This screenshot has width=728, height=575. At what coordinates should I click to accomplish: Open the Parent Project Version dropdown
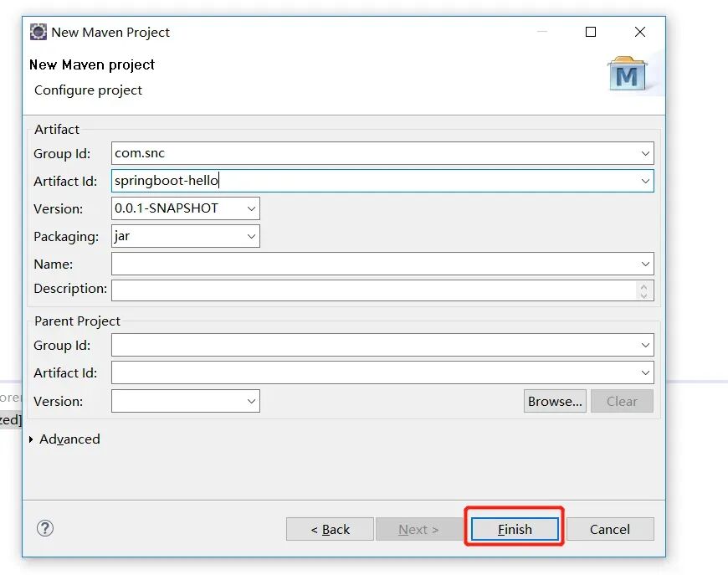pyautogui.click(x=251, y=401)
